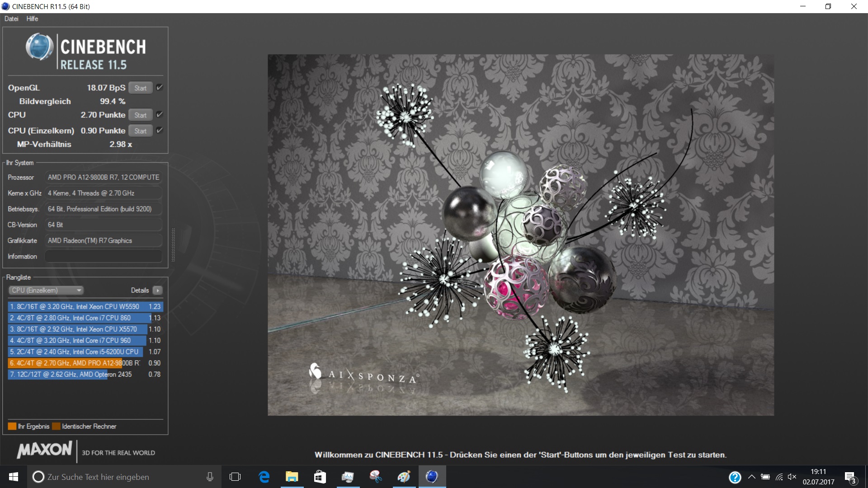
Task: Open the Action Center notifications icon
Action: pos(850,477)
